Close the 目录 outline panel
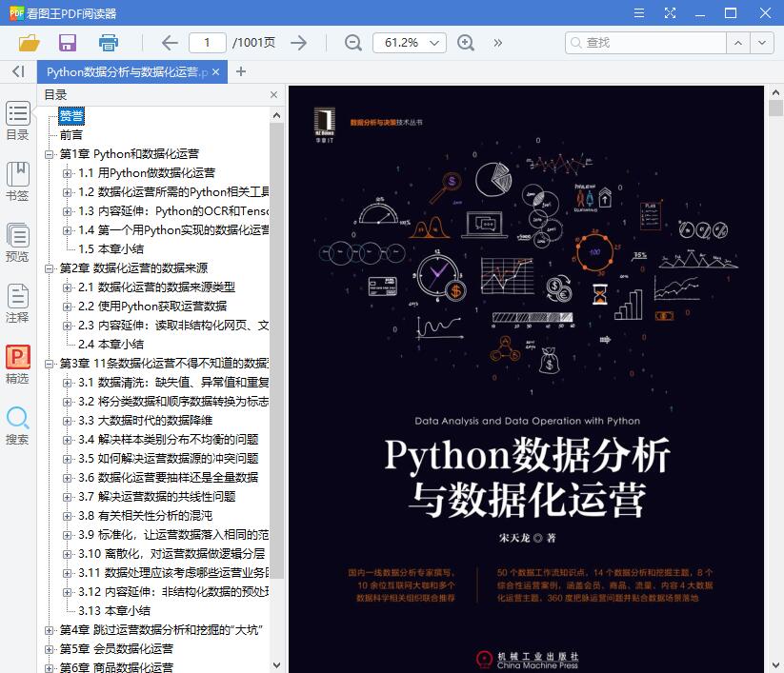Screen dimensions: 784x673 coord(273,94)
